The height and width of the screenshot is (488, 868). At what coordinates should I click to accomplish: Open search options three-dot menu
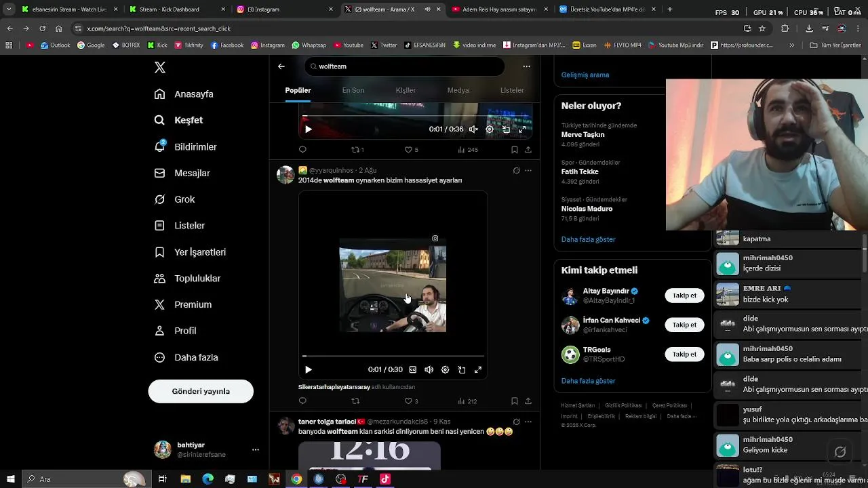point(526,66)
